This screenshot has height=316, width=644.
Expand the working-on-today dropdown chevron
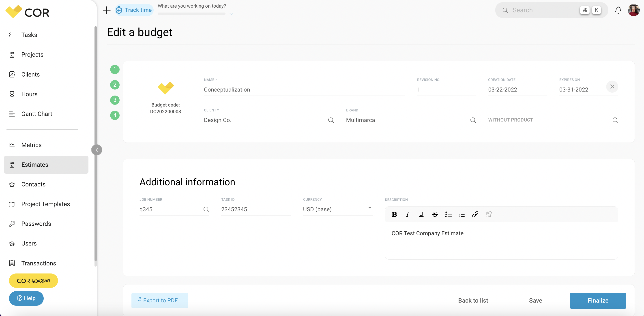pos(231,14)
